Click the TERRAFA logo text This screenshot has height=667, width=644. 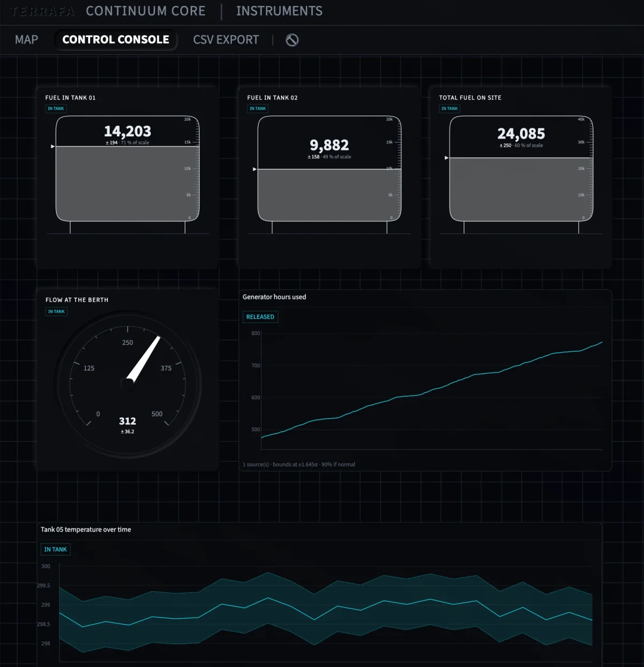pyautogui.click(x=42, y=11)
